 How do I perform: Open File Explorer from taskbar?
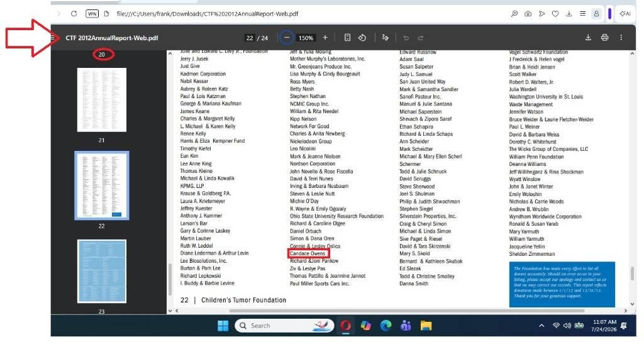(x=426, y=326)
